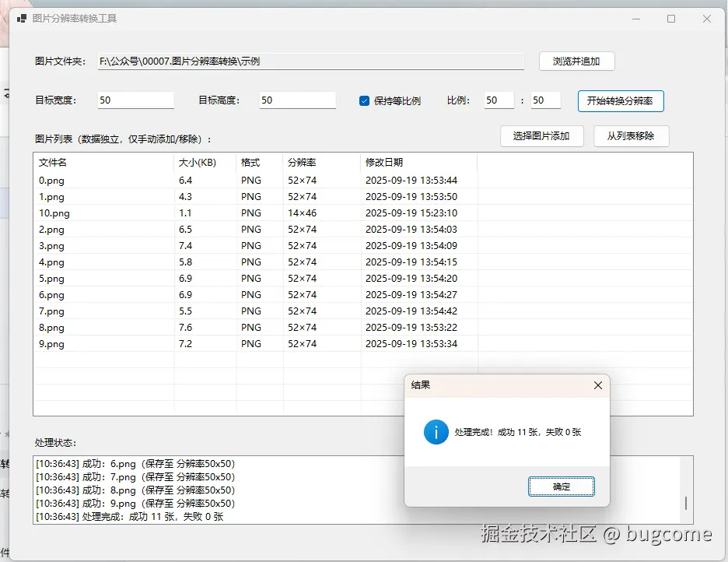This screenshot has width=728, height=562.
Task: Start conversion with 开始转换分辨率
Action: click(x=621, y=101)
